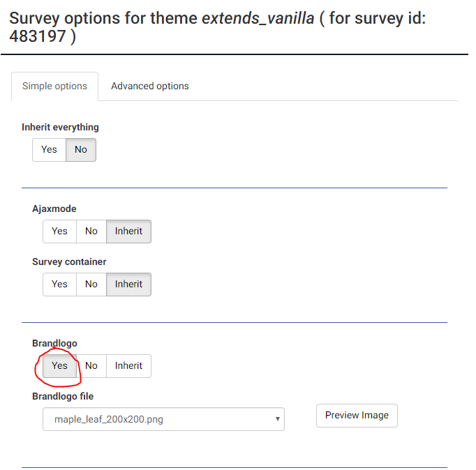
Task: Click the Brandlogo section label
Action: [54, 343]
